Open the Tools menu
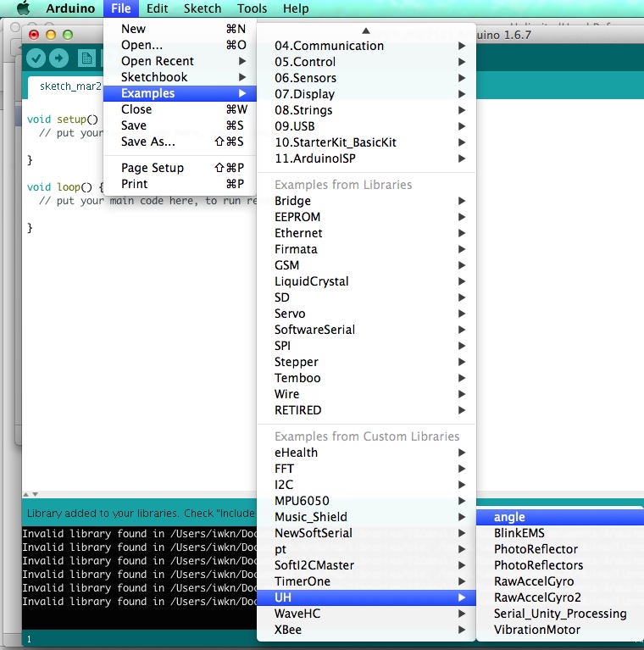Viewport: 644px width, 650px height. 252,8
